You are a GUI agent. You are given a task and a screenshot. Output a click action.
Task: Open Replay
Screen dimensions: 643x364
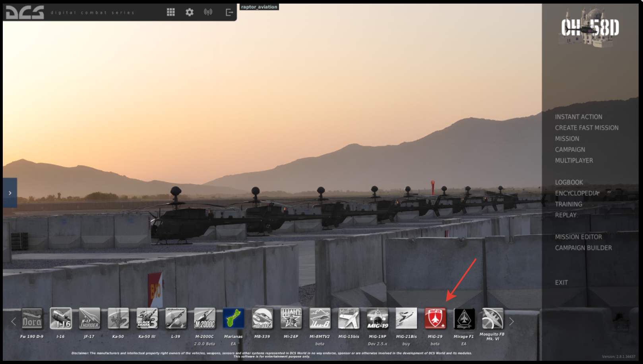(566, 215)
